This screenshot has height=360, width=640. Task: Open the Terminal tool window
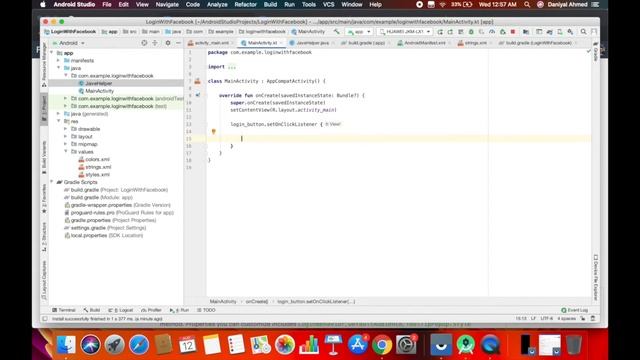tap(64, 310)
